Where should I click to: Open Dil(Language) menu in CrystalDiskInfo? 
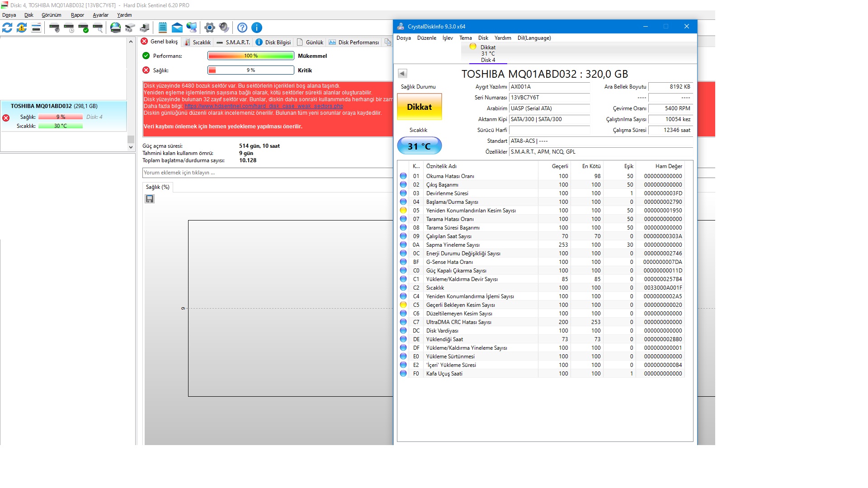(534, 38)
